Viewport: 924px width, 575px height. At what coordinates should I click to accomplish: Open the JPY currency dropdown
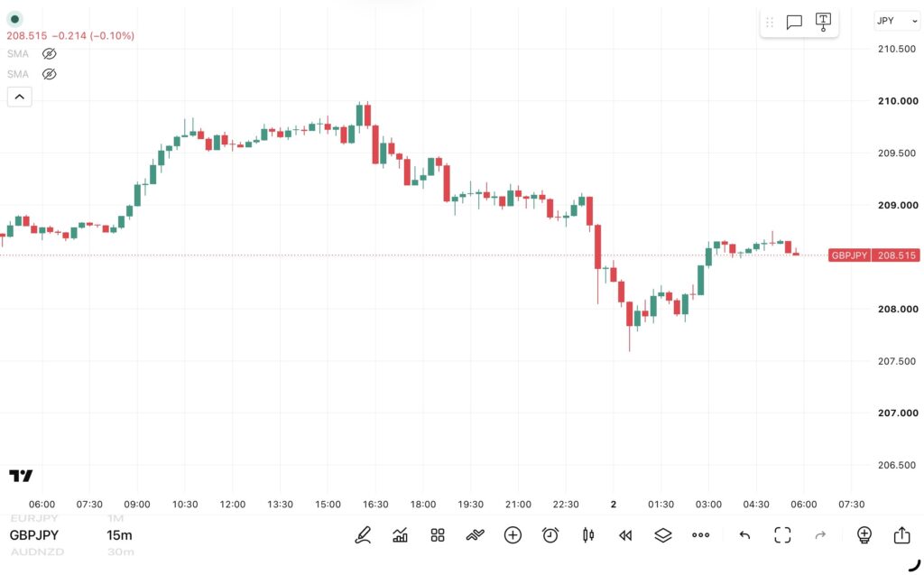coord(896,21)
